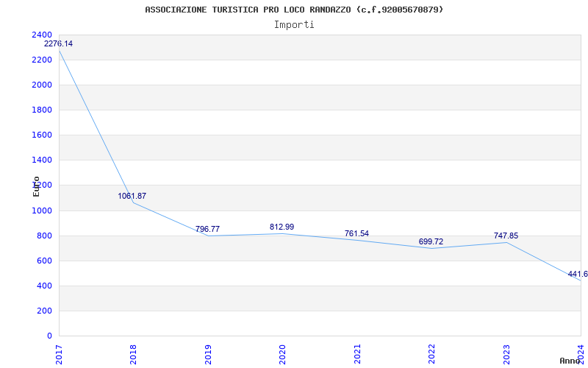Click the 1800 y-axis value
This screenshot has height=368, width=588.
click(42, 110)
